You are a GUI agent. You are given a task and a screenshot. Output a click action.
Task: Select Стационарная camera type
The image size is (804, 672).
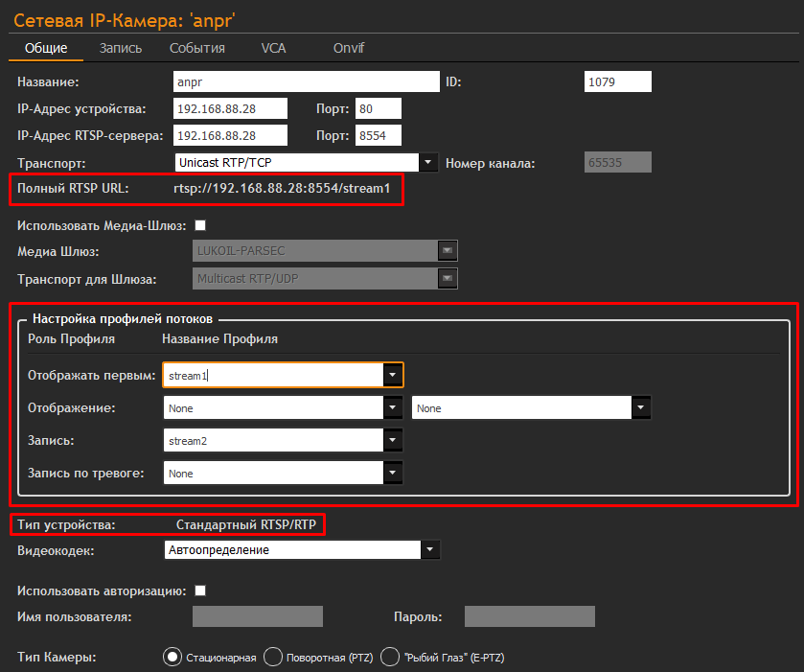[172, 657]
